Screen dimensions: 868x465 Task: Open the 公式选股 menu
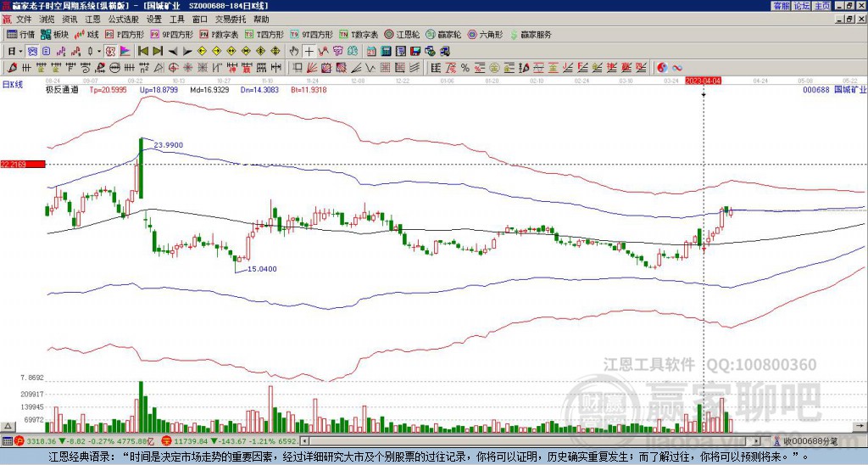click(x=124, y=20)
